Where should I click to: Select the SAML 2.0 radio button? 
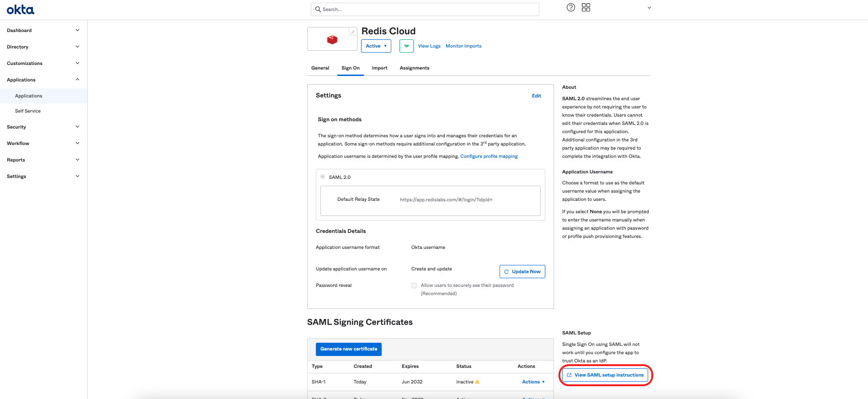point(323,177)
